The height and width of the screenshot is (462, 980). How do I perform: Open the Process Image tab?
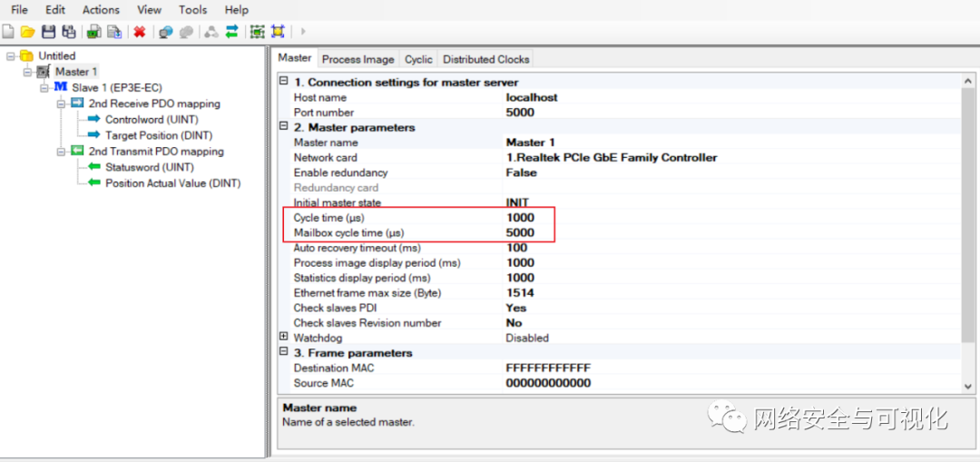tap(358, 59)
